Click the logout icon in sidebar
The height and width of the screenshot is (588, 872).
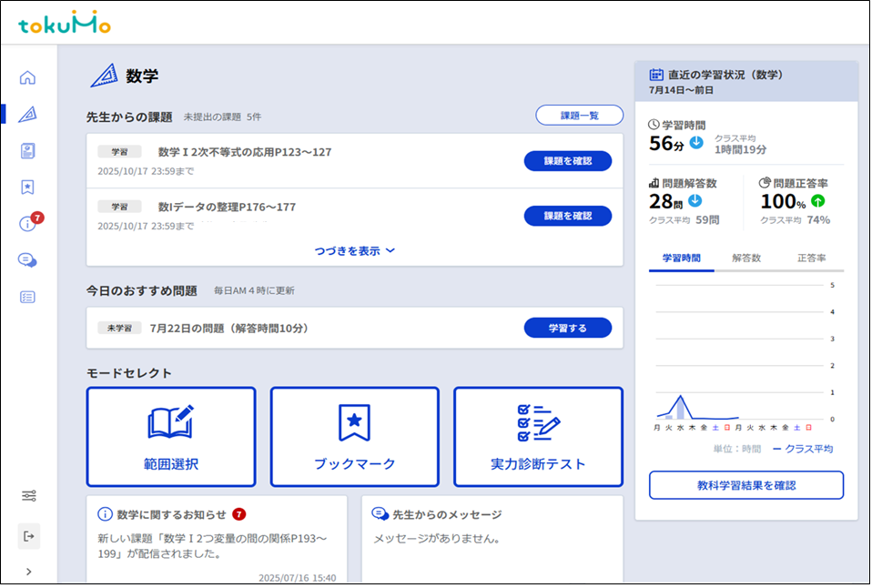pyautogui.click(x=28, y=536)
